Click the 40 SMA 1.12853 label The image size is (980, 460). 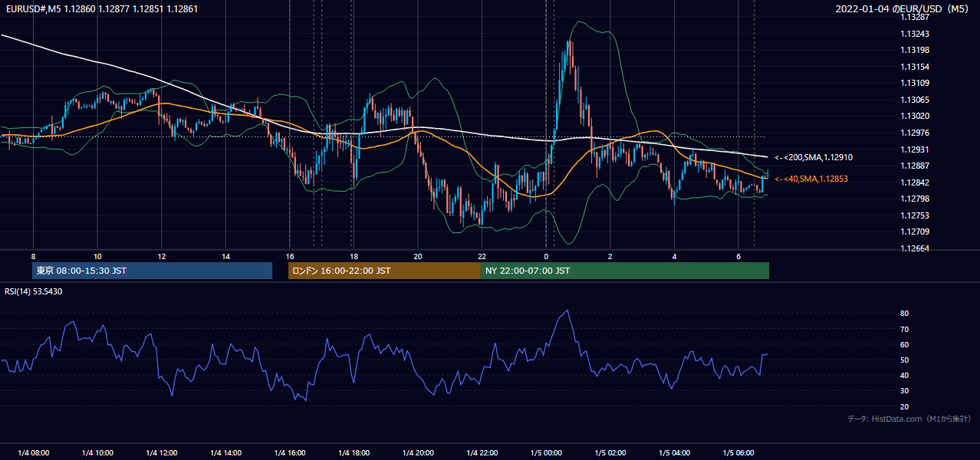pos(812,179)
